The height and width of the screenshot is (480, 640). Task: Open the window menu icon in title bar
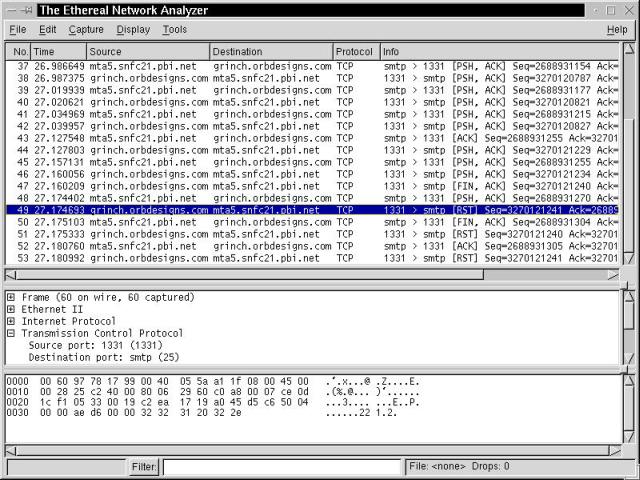pos(9,9)
